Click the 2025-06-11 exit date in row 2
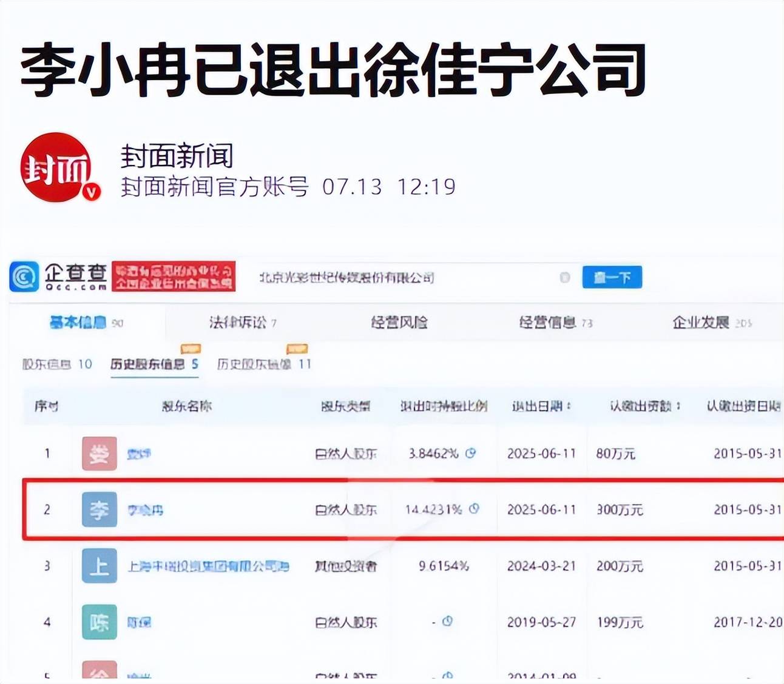Image resolution: width=784 pixels, height=684 pixels. [x=541, y=509]
